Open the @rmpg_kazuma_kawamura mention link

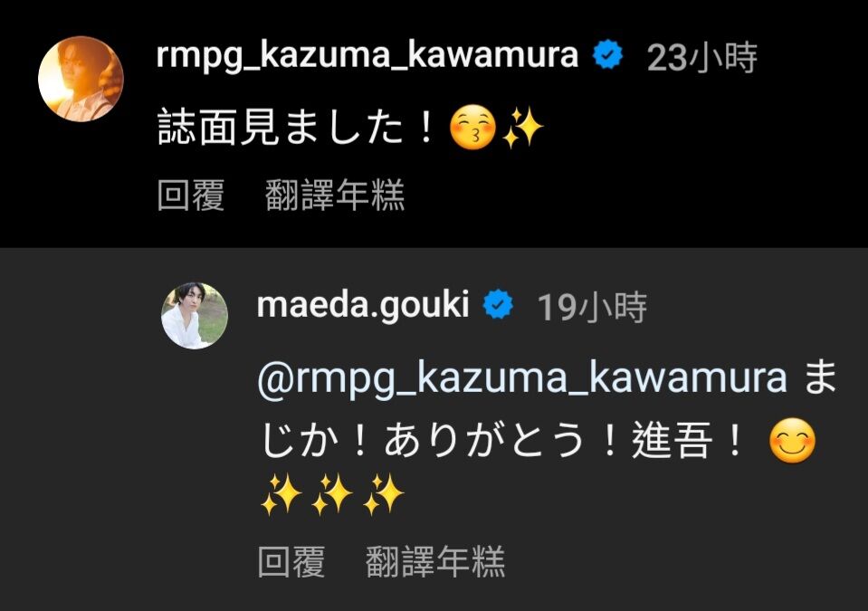pos(522,378)
